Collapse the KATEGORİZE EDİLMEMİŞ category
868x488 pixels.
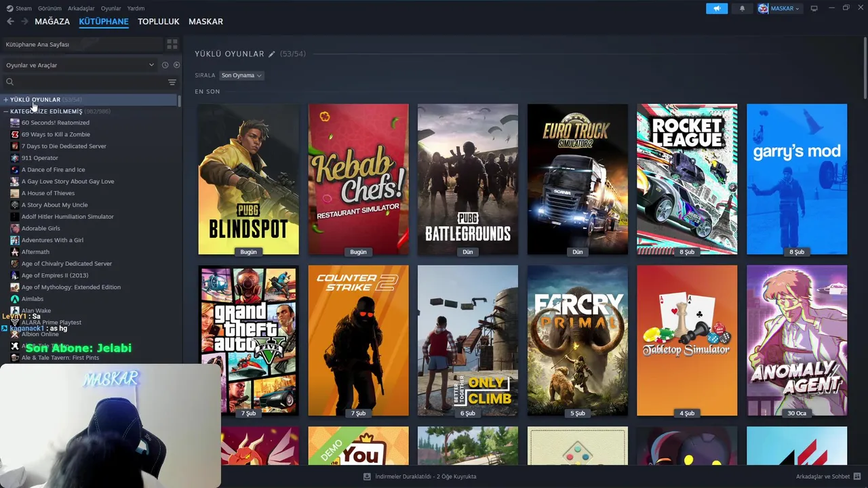click(x=5, y=111)
